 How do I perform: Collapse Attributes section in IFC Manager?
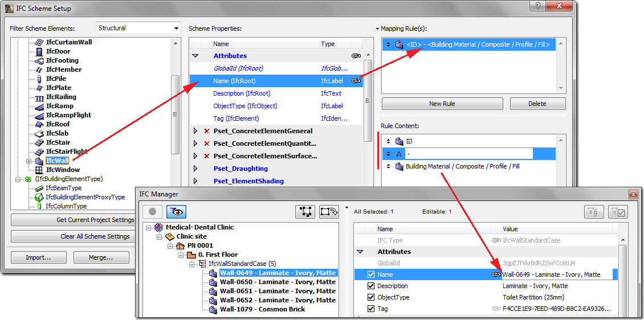coord(360,252)
